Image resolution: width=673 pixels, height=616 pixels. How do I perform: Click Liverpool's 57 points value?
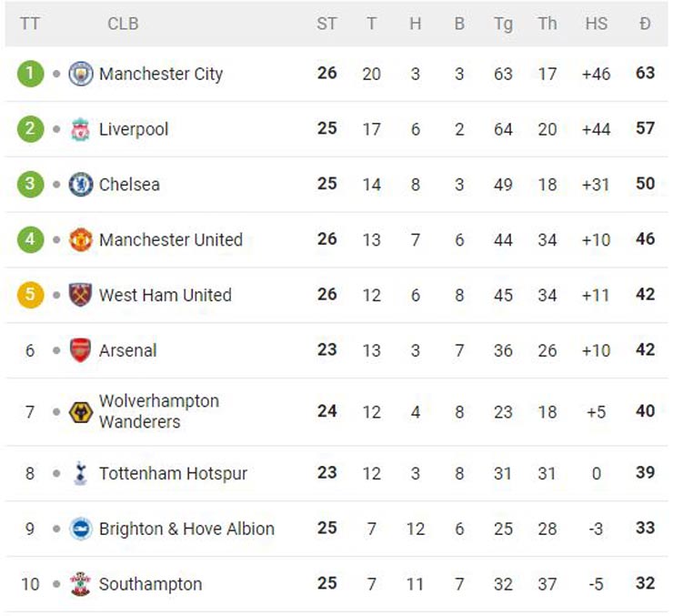[645, 129]
